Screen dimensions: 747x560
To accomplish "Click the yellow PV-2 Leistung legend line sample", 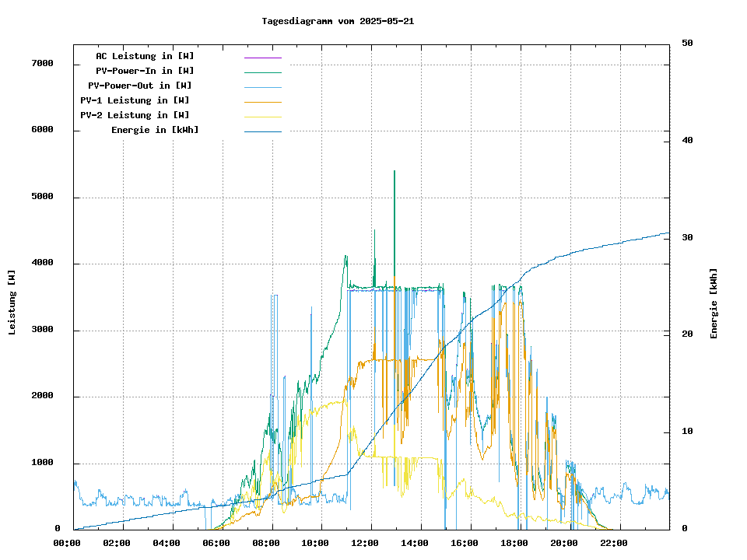I will pos(262,117).
